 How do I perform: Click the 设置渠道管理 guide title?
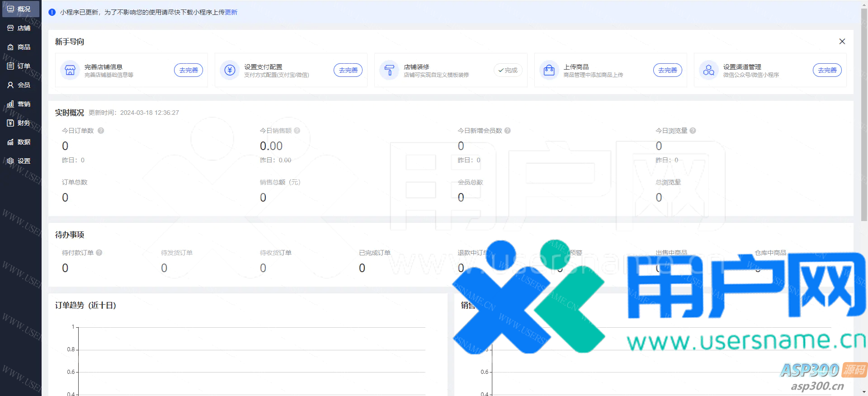[742, 67]
